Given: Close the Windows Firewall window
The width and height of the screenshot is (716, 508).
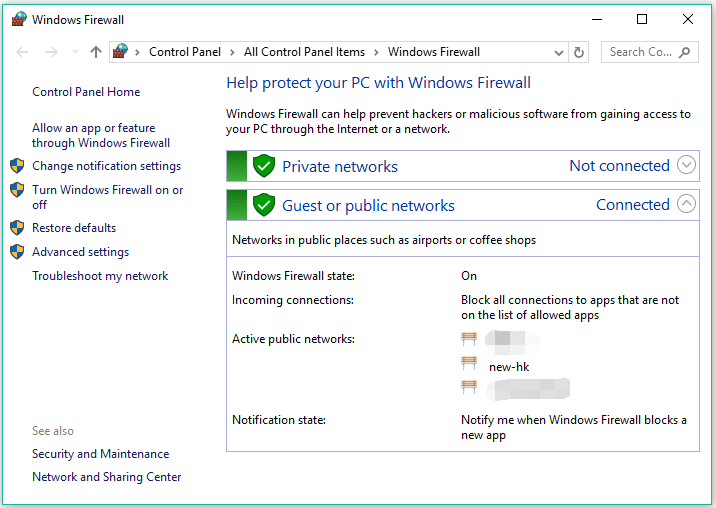Looking at the screenshot, I should pyautogui.click(x=688, y=19).
